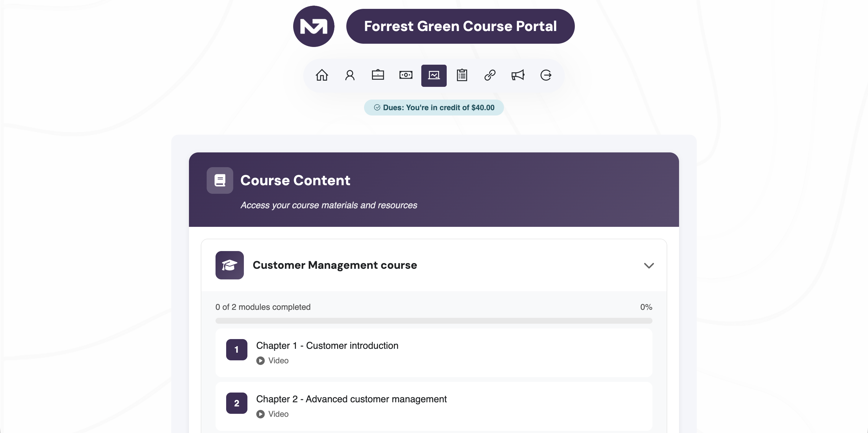Select the active courses chart icon
Screen dimensions: 868x433
[434, 75]
